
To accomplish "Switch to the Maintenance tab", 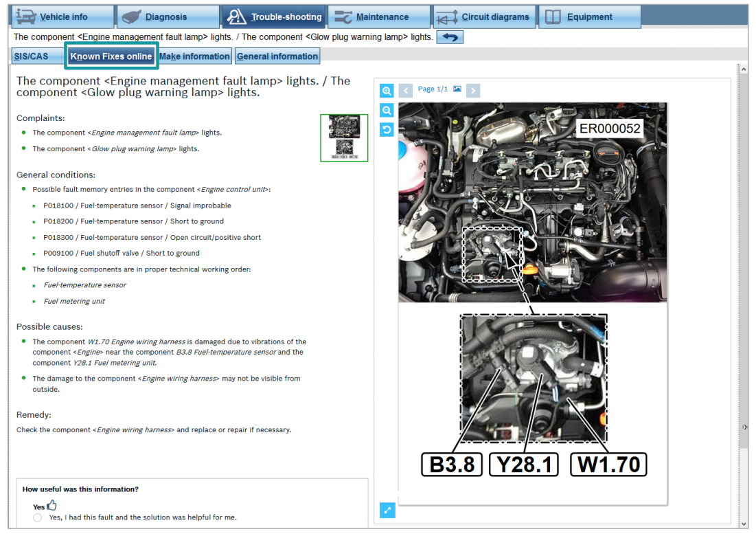I will [x=380, y=16].
